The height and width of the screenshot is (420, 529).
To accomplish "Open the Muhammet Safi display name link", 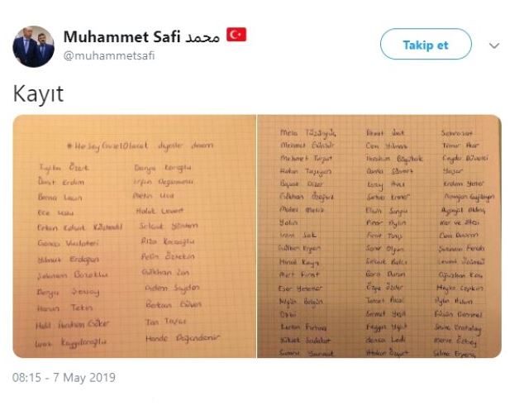I will click(122, 36).
